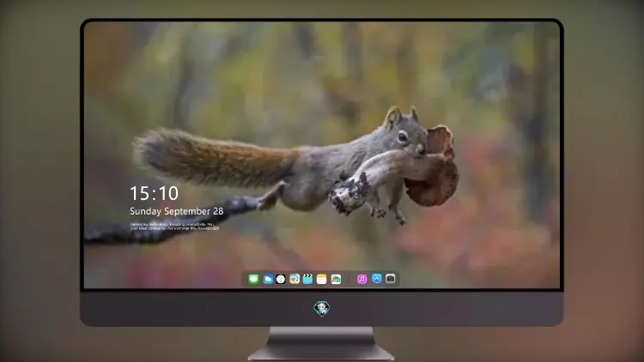This screenshot has width=644, height=362.
Task: Click the Sunday September 28 date text
Action: click(177, 211)
